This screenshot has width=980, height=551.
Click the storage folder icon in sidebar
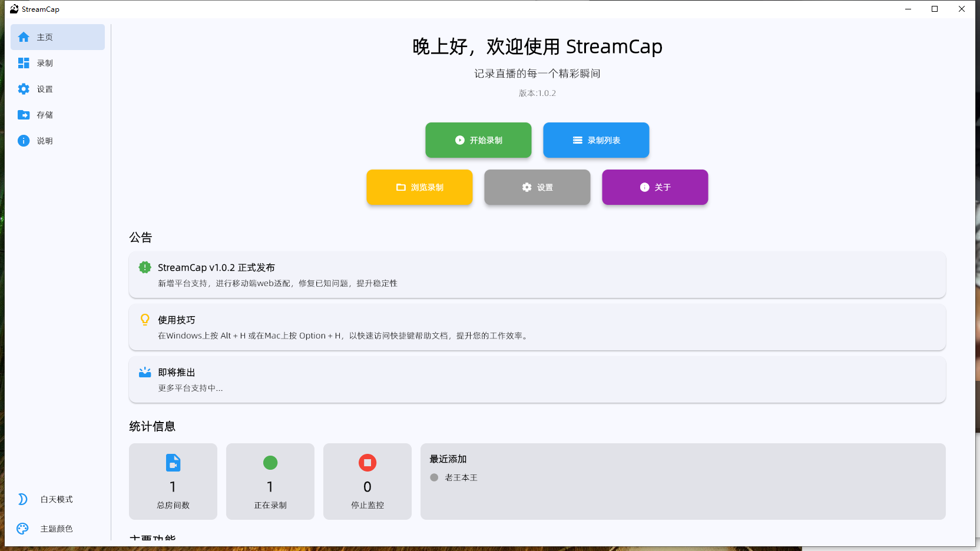click(x=24, y=114)
